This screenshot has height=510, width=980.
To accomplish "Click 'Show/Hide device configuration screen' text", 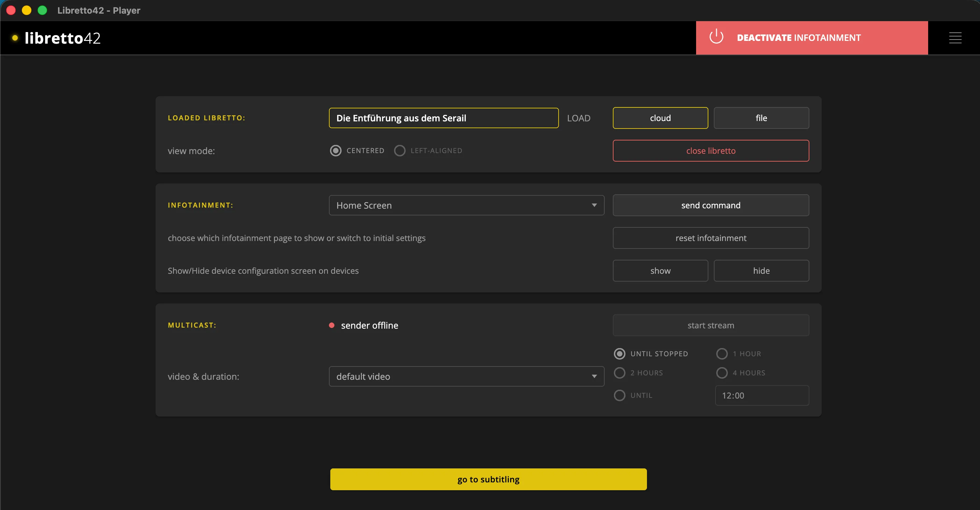I will coord(263,271).
